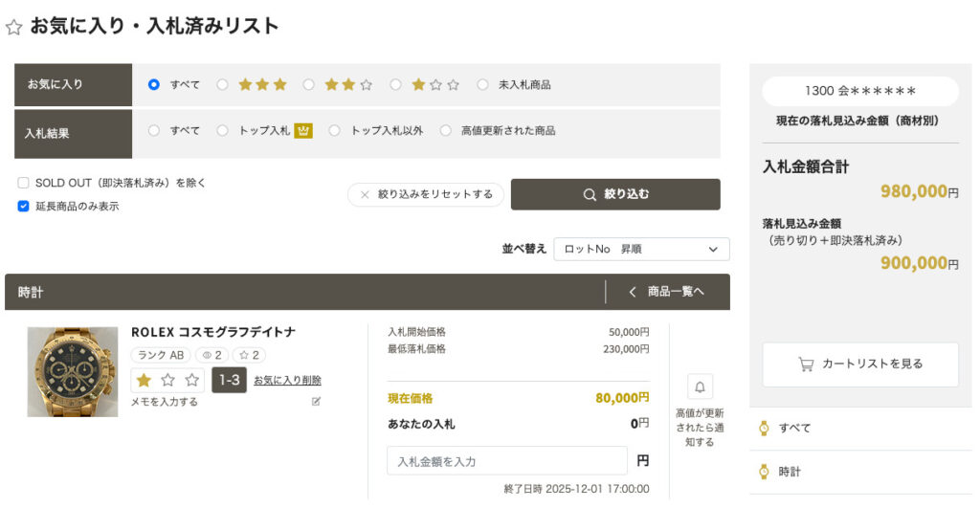Image resolution: width=980 pixels, height=508 pixels.
Task: Click the watch icon beside 時計 in sidebar
Action: pos(764,472)
